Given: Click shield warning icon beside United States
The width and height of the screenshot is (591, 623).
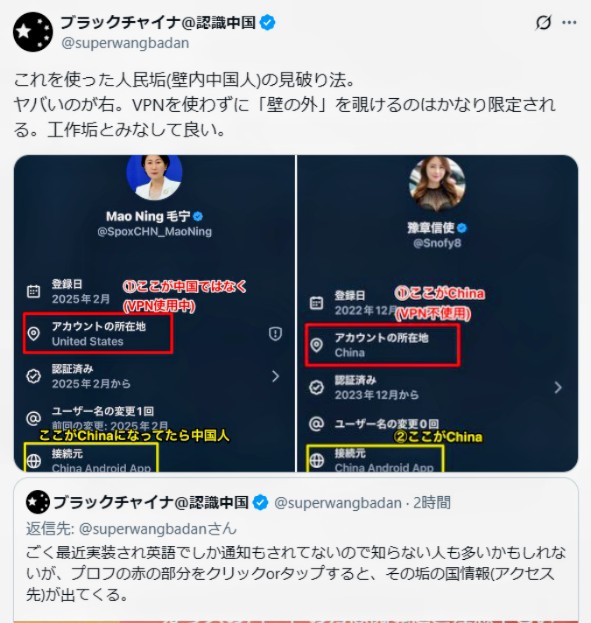Looking at the screenshot, I should coord(275,334).
